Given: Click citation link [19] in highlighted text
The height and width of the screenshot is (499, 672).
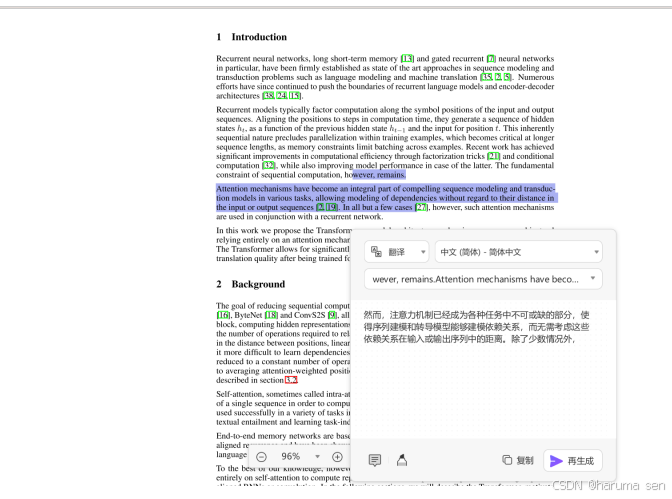Looking at the screenshot, I should click(331, 207).
